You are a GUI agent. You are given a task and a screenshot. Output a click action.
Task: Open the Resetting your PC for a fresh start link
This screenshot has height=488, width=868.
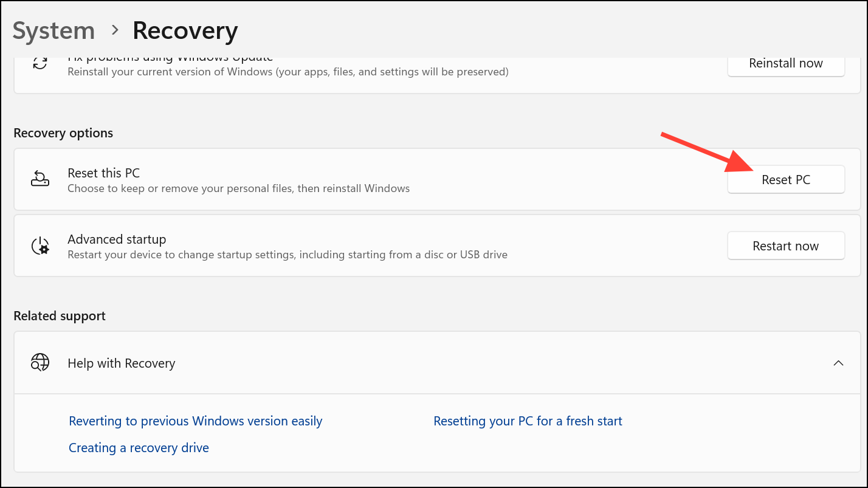point(528,421)
